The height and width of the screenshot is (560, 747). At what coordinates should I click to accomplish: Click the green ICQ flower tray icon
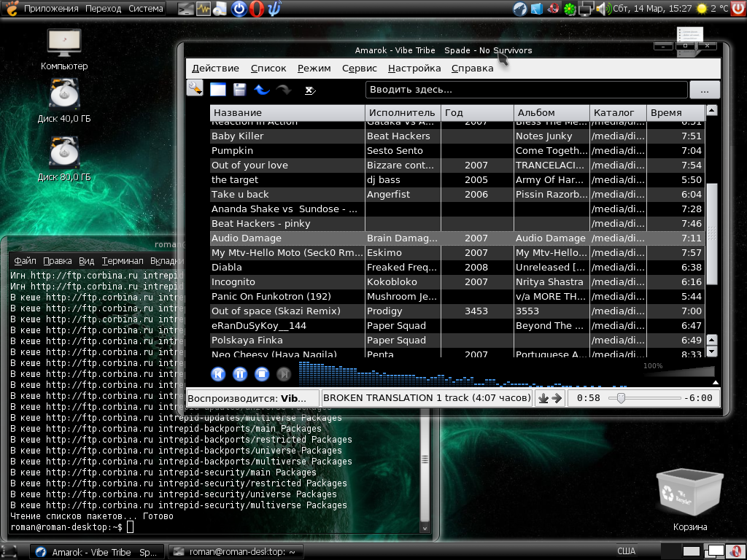(570, 9)
